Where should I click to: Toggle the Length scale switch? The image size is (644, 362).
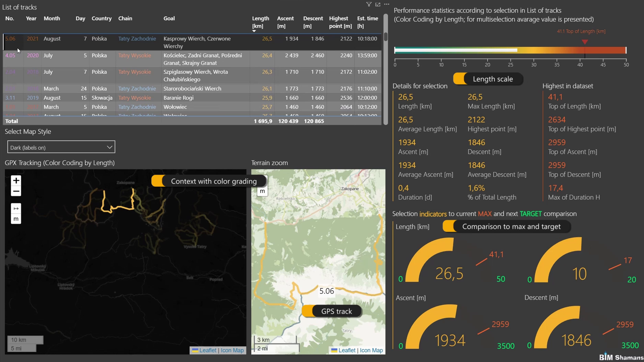460,79
